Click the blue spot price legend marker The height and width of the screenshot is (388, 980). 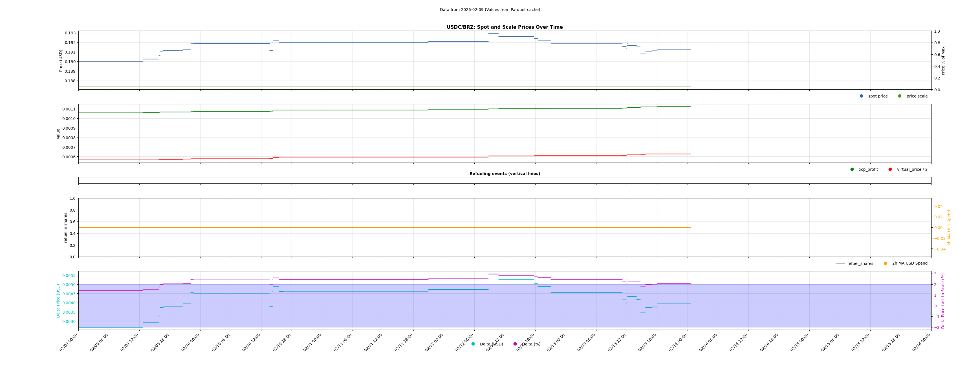[x=861, y=96]
